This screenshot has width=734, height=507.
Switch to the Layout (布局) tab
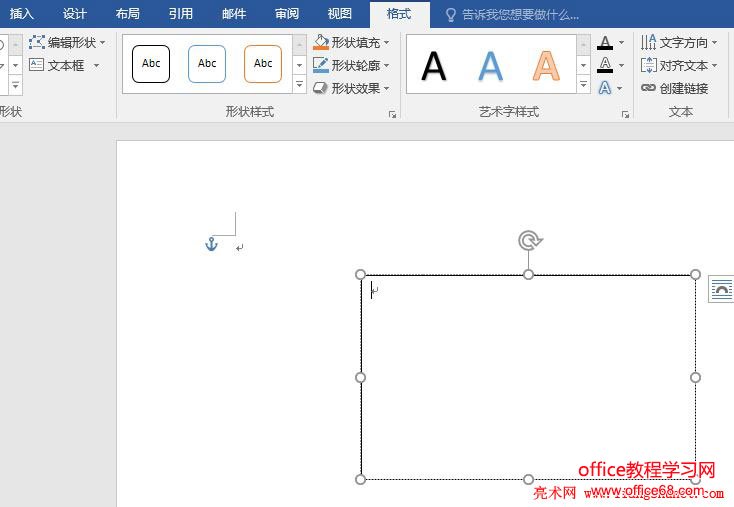(x=127, y=14)
